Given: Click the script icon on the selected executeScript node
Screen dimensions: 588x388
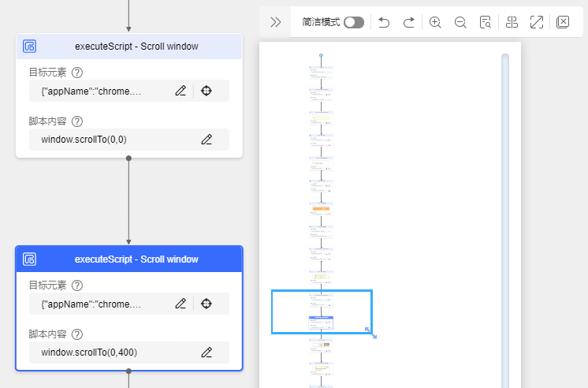Looking at the screenshot, I should 30,259.
